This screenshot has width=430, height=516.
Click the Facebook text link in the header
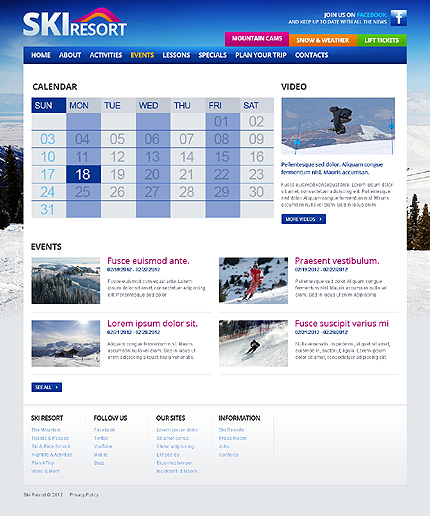click(x=371, y=15)
